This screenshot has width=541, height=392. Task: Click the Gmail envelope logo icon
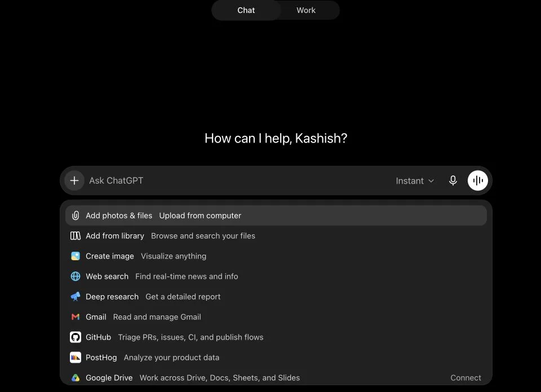pos(76,317)
